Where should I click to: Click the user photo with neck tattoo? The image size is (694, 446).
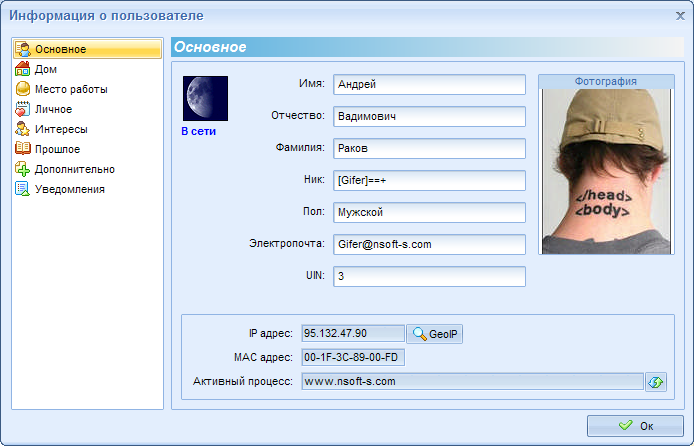(x=606, y=171)
